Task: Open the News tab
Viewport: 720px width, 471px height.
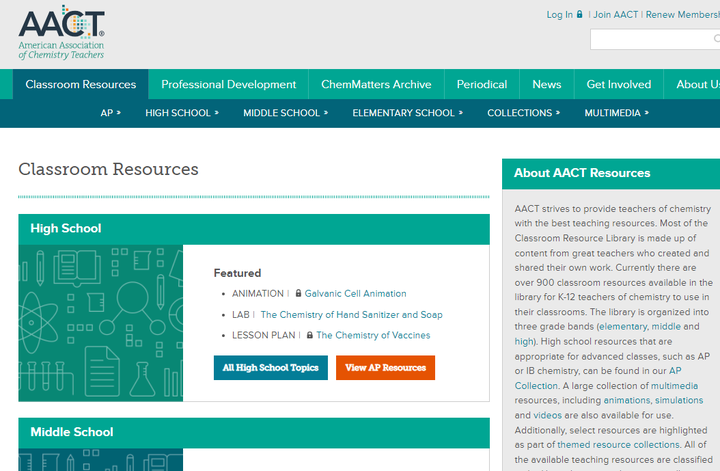Action: point(546,84)
